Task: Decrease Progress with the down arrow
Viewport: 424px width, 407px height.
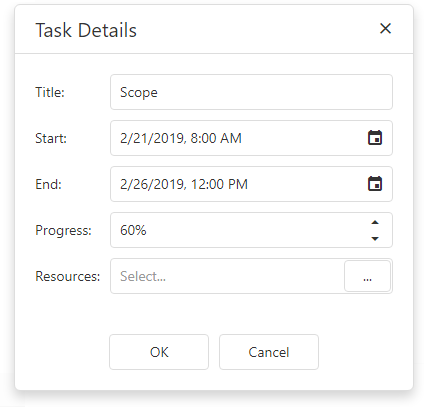Action: coord(375,238)
